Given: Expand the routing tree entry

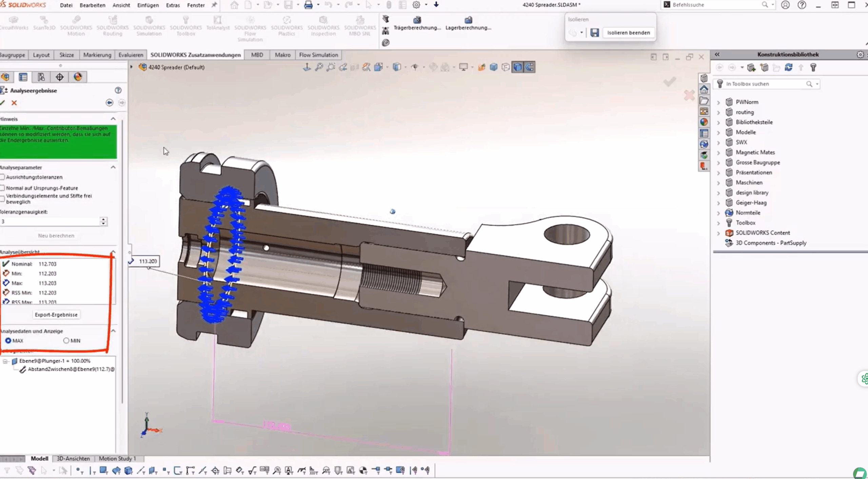Looking at the screenshot, I should 719,112.
